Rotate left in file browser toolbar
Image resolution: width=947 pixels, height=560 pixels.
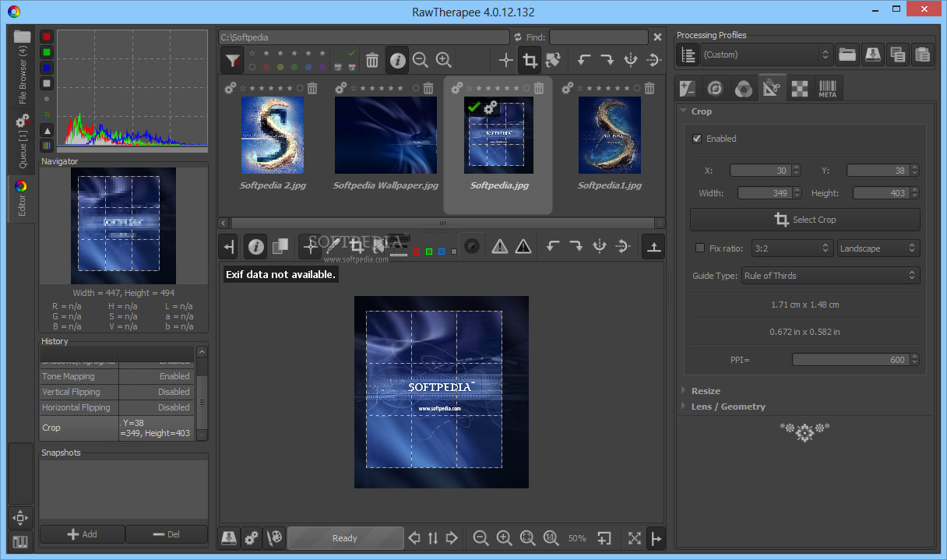[x=583, y=60]
